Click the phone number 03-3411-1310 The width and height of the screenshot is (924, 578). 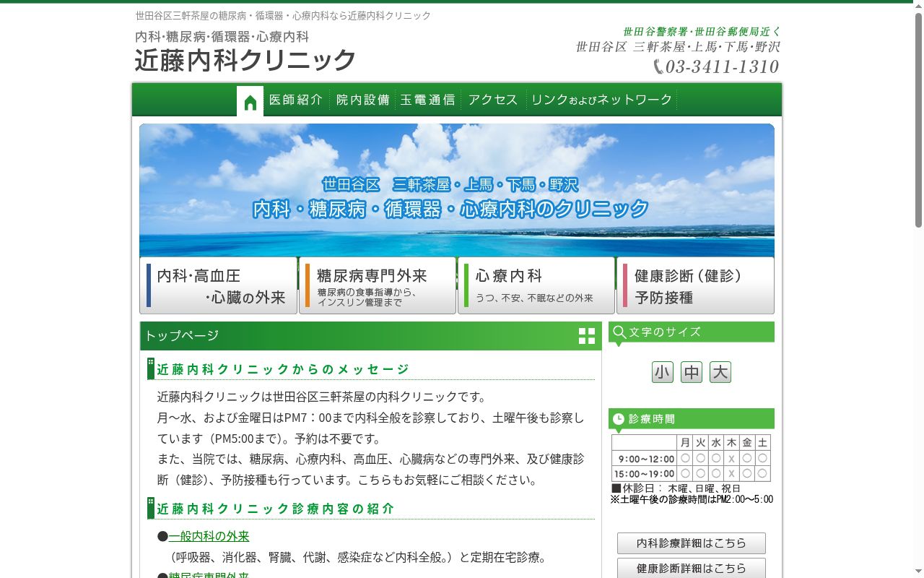click(722, 66)
